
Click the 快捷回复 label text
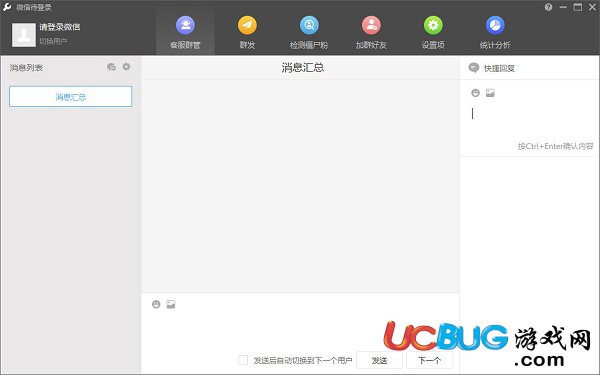tap(499, 68)
